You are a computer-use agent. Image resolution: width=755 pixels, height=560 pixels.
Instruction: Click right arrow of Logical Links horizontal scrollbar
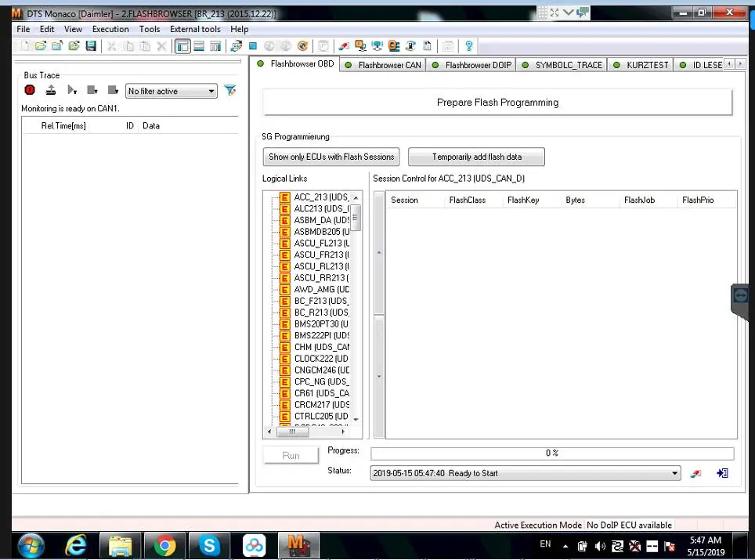pyautogui.click(x=343, y=432)
